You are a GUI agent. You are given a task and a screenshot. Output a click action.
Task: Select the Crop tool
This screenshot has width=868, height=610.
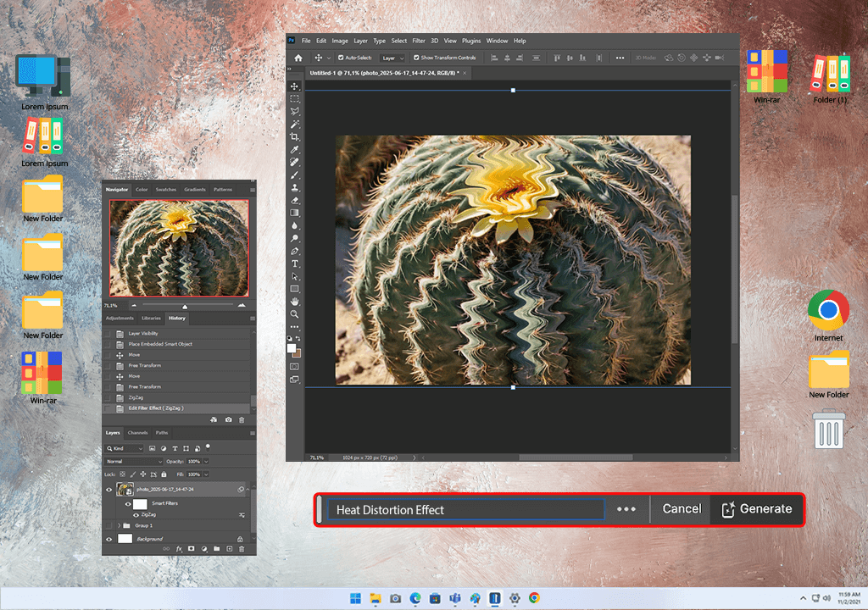[294, 136]
